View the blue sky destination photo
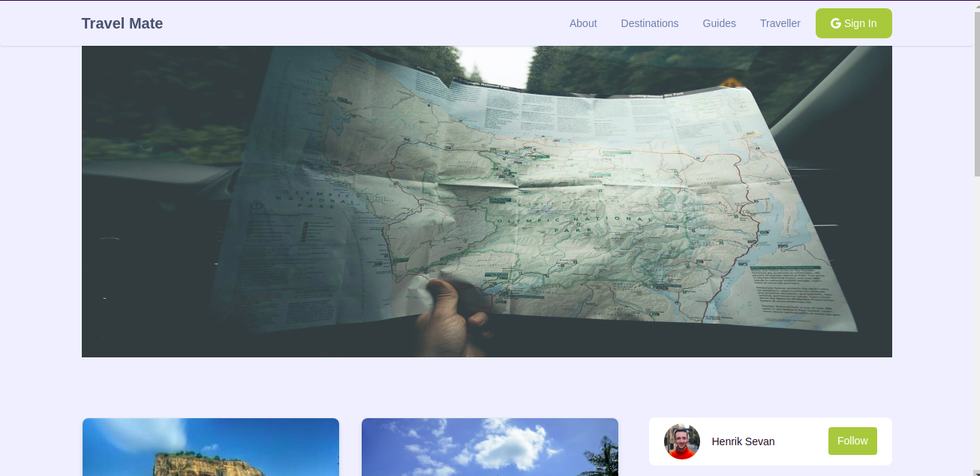 489,447
